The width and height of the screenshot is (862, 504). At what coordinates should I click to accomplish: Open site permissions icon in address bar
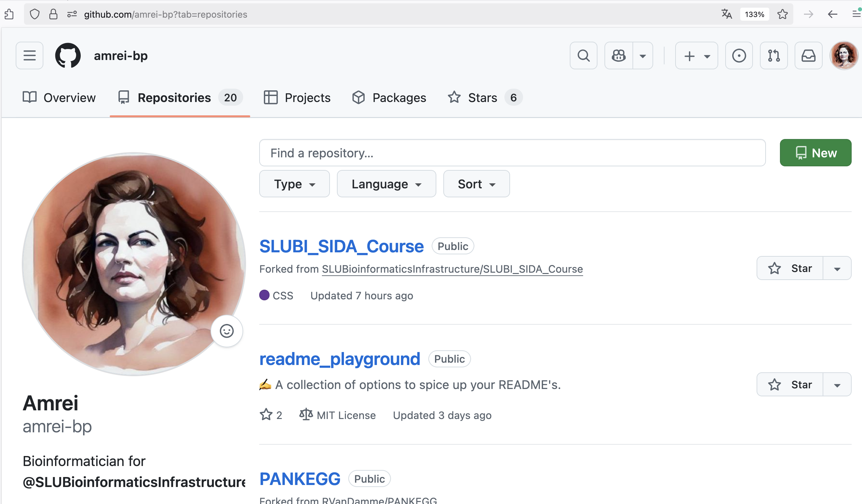72,14
